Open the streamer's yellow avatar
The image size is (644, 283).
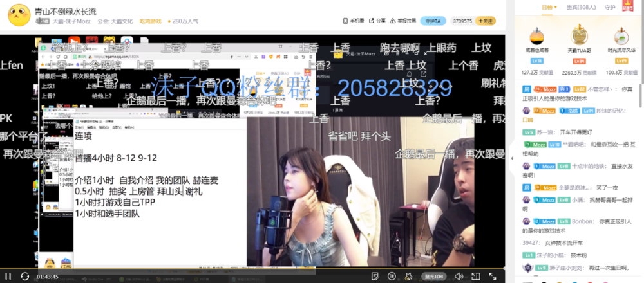[x=19, y=15]
